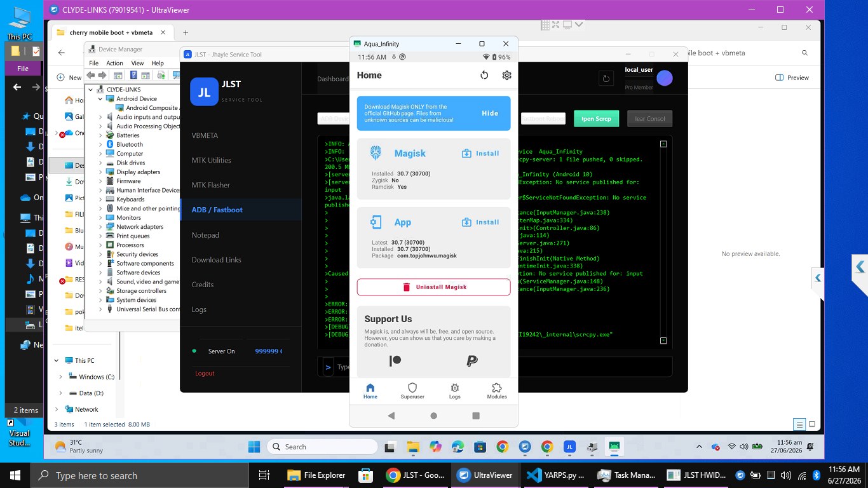Hide the GitHub download warning banner
Image resolution: width=868 pixels, height=488 pixels.
click(x=490, y=113)
